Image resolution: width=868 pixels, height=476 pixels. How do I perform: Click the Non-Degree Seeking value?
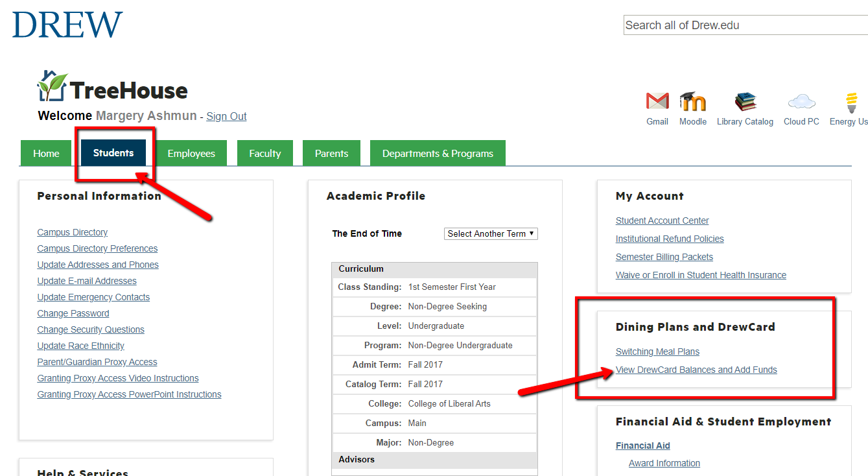pos(447,306)
